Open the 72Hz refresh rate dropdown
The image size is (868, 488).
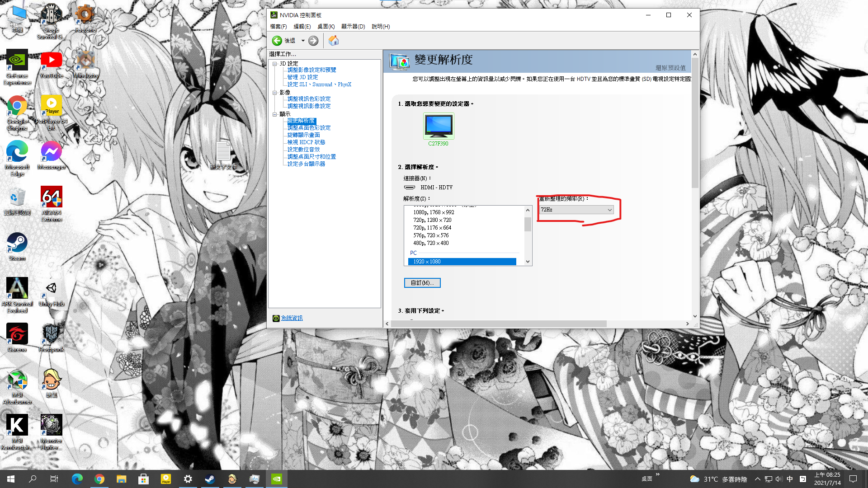pyautogui.click(x=576, y=210)
